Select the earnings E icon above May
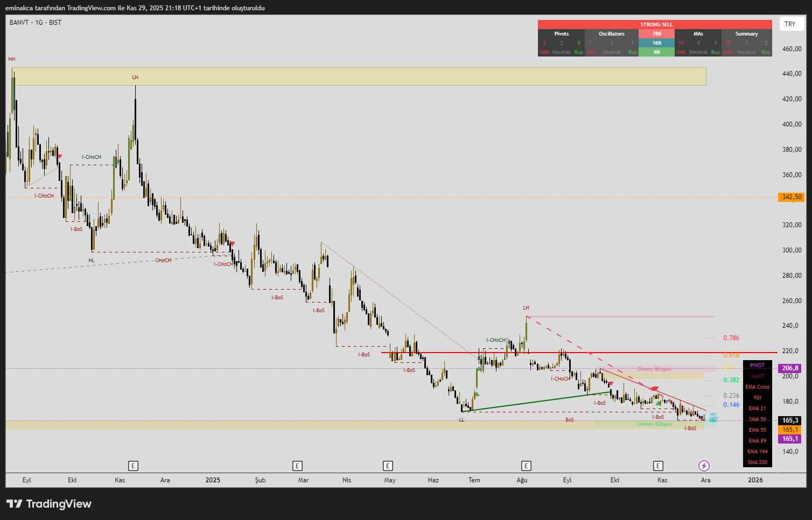This screenshot has width=812, height=520. coord(388,466)
